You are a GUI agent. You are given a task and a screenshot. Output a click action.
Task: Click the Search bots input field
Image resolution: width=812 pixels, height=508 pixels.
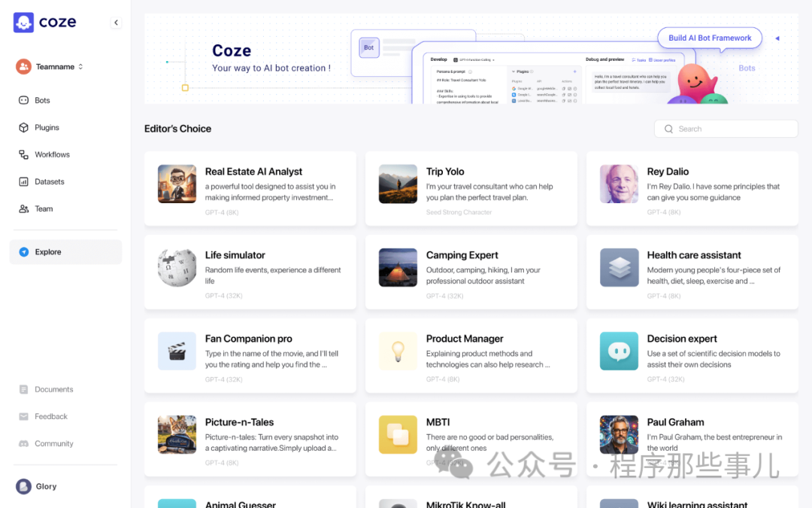[726, 129]
